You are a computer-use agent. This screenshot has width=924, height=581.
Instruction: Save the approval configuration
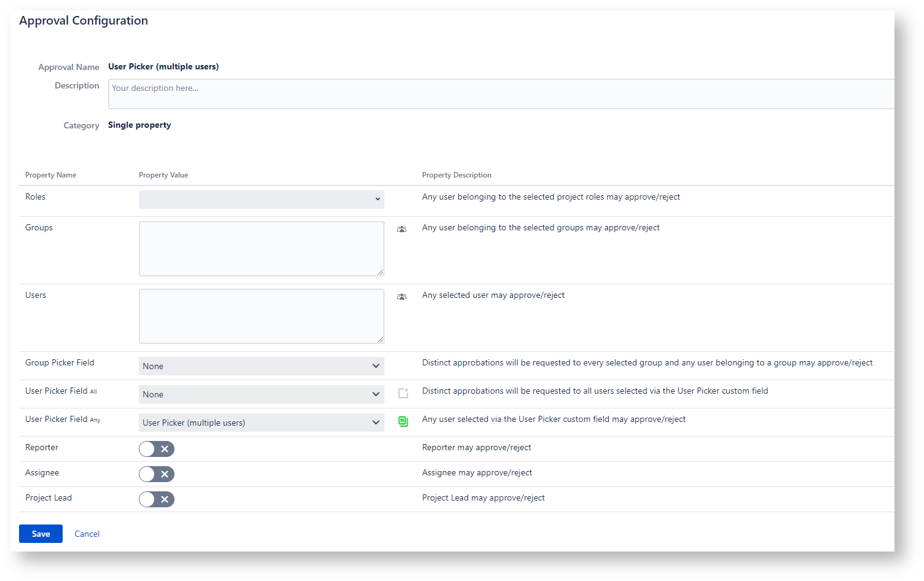pos(41,534)
